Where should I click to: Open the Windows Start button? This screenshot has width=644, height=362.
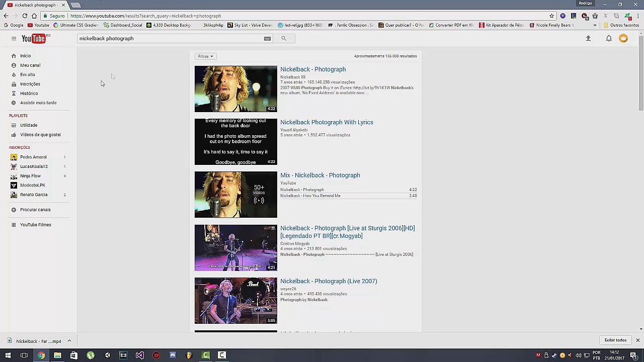[x=8, y=355]
